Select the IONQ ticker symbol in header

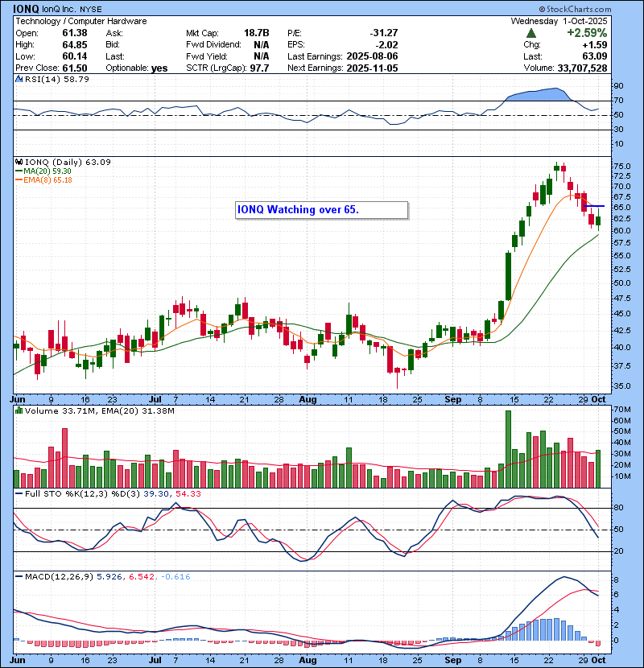tap(27, 9)
